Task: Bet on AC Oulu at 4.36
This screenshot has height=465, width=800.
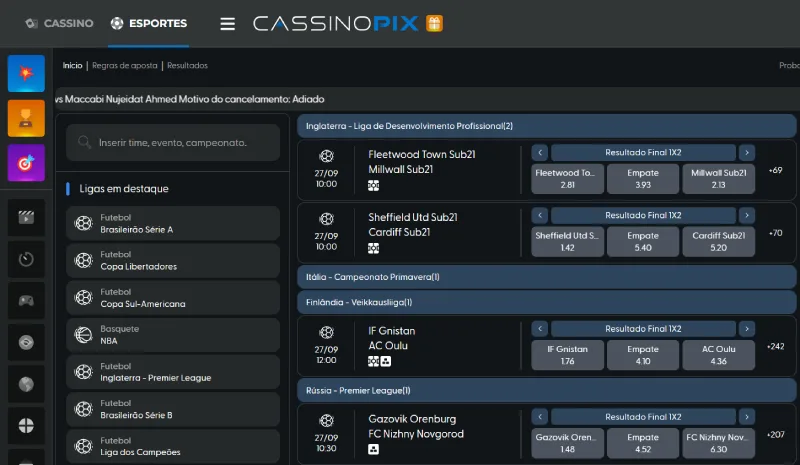Action: 718,355
